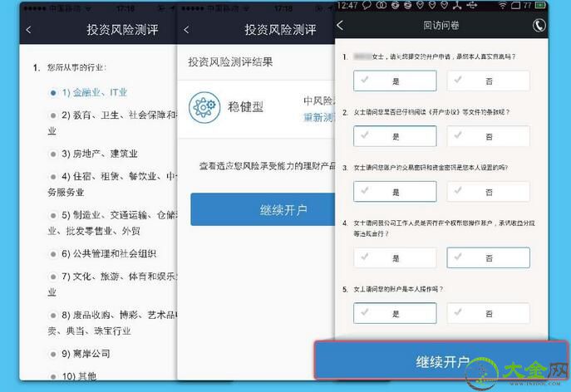Screen dimensions: 571x392
Task: Tap the 12:47 clock in status bar
Action: 347,5
